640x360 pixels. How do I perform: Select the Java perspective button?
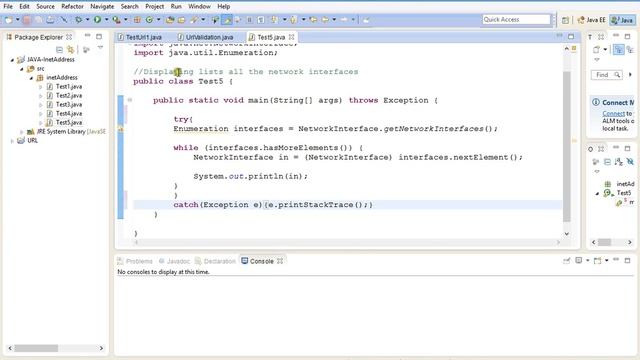(x=622, y=20)
